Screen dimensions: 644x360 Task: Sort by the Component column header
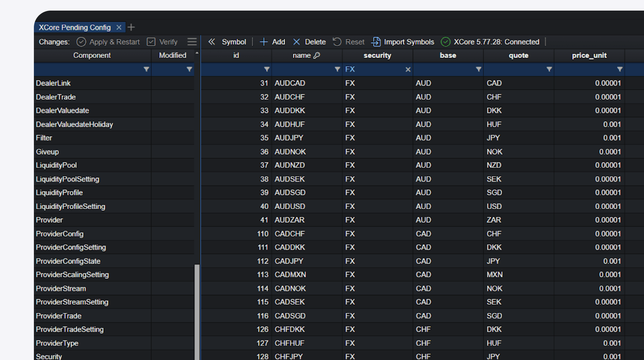coord(92,55)
